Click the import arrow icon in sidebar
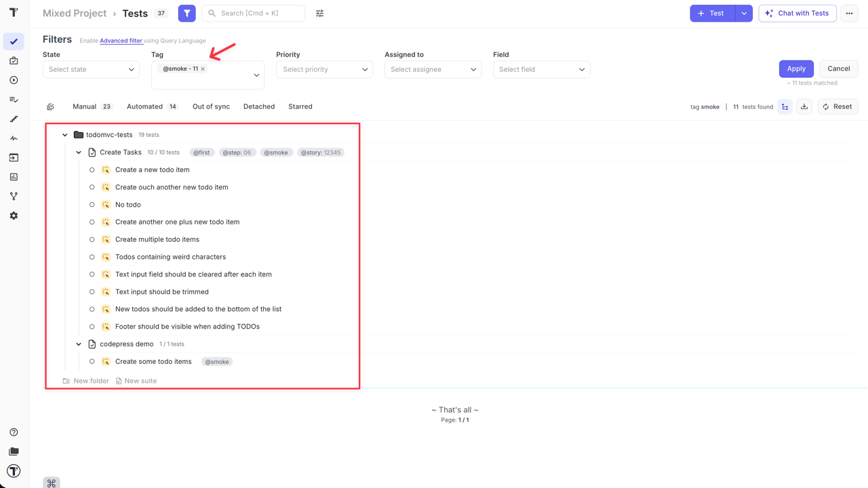This screenshot has width=868, height=488. (x=14, y=157)
